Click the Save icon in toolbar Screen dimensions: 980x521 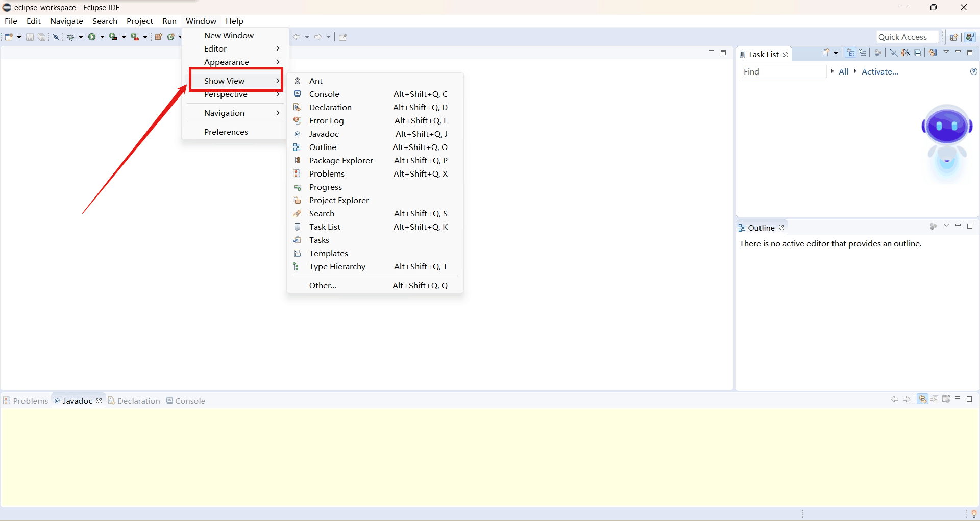pos(30,37)
